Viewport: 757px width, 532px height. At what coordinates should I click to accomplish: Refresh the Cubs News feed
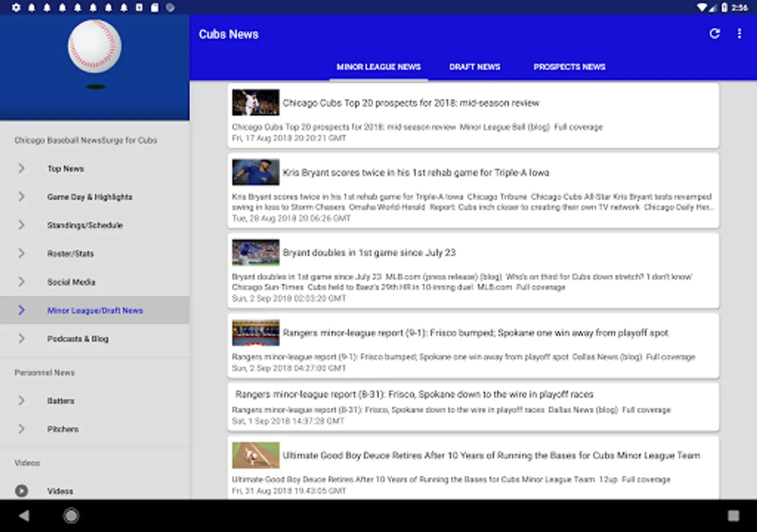(x=714, y=34)
